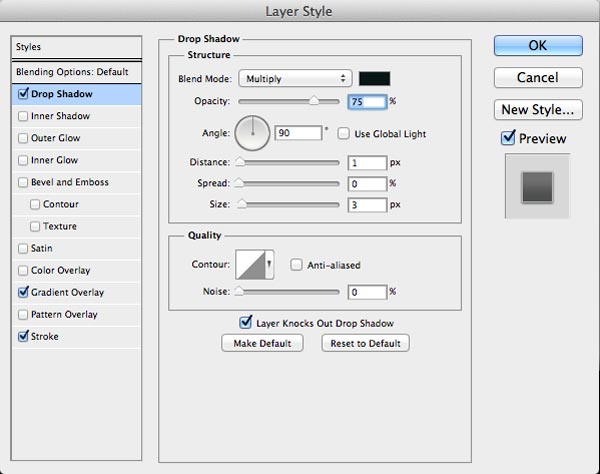Enable the Satin checkbox
This screenshot has height=474, width=600.
click(x=23, y=248)
